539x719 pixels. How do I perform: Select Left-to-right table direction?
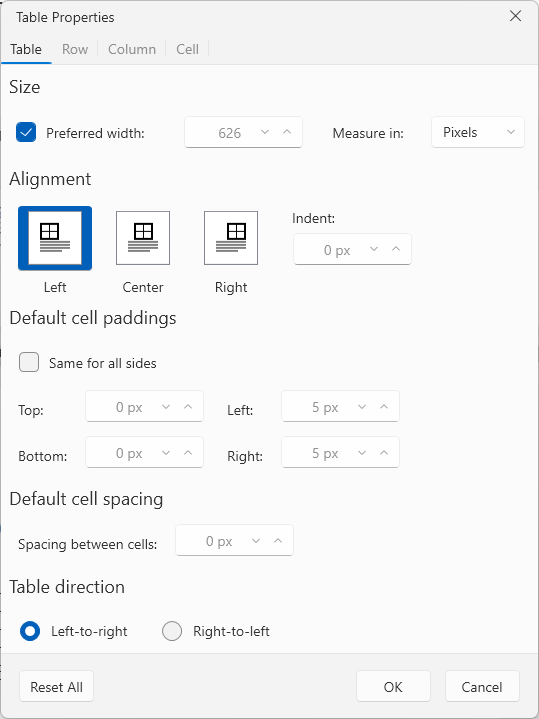30,631
